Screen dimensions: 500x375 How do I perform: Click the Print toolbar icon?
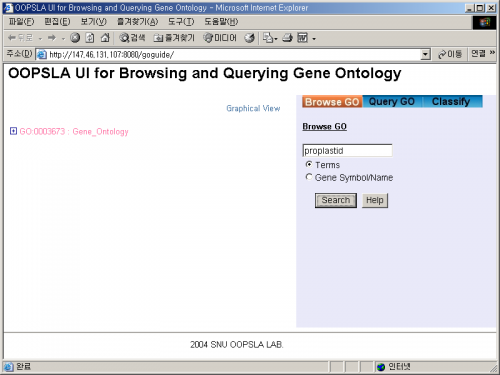tap(287, 38)
